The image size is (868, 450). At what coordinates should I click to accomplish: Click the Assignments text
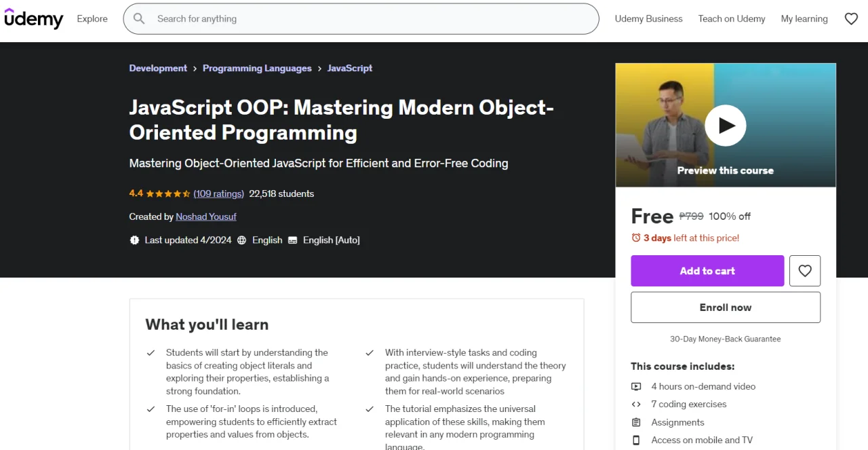point(677,422)
